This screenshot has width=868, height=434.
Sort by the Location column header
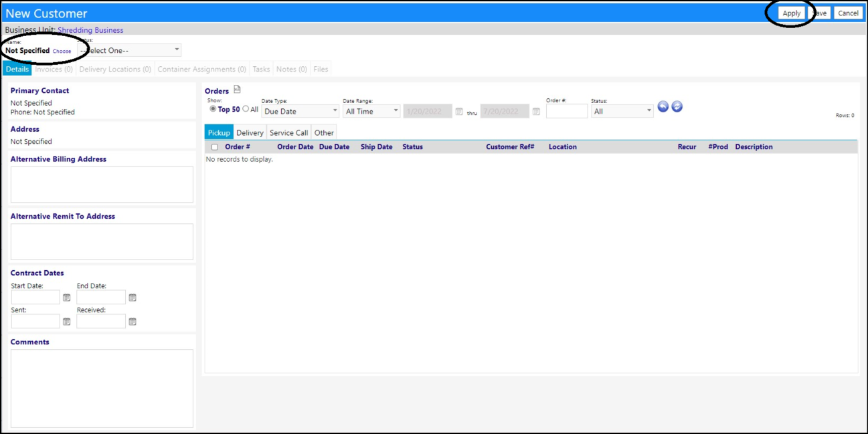(562, 147)
